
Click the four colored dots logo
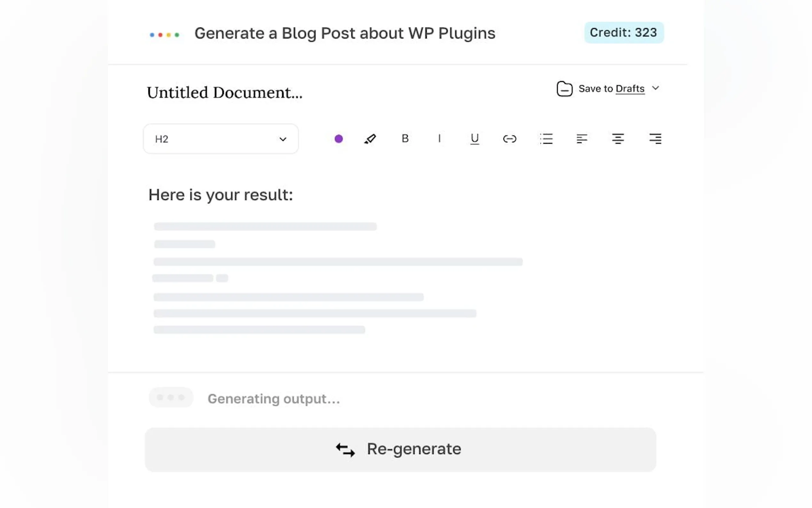[164, 35]
